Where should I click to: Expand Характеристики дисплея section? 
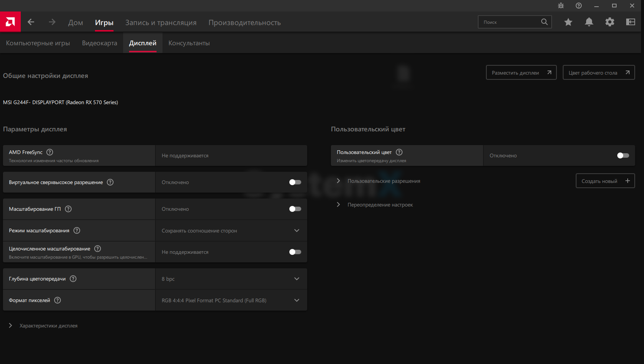(x=43, y=326)
